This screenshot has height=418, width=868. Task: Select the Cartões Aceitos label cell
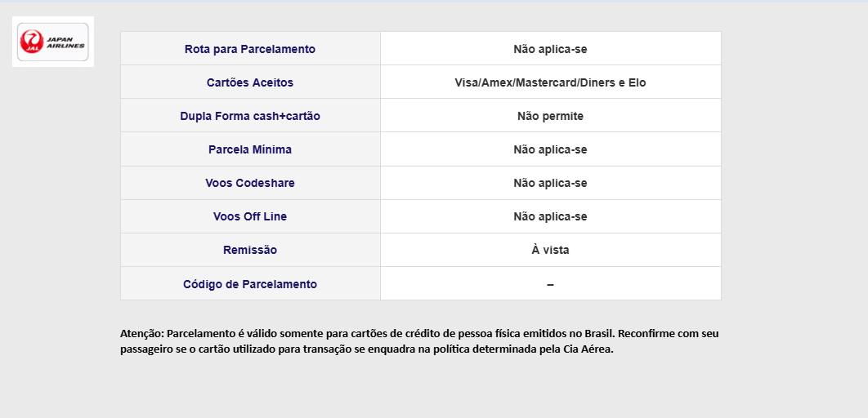click(250, 82)
